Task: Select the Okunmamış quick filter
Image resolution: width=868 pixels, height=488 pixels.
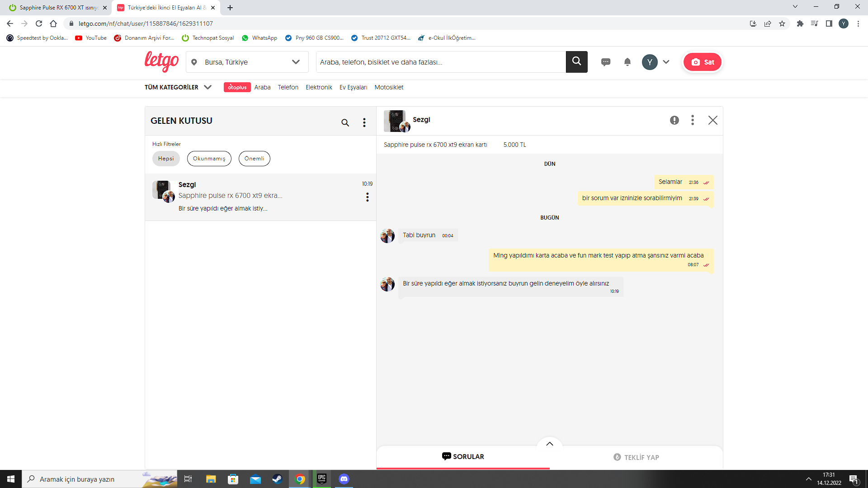Action: [209, 159]
